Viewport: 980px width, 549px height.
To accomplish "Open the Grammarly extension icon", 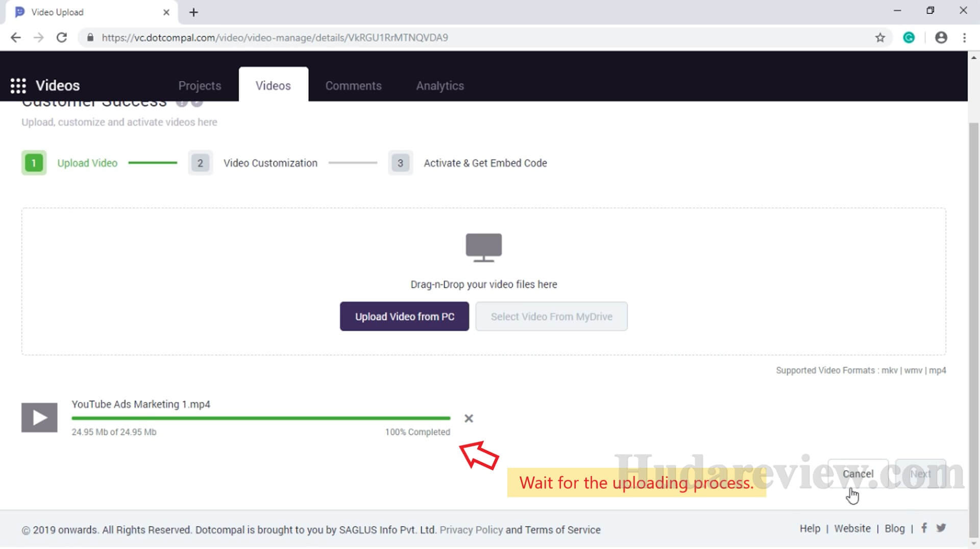I will point(909,37).
